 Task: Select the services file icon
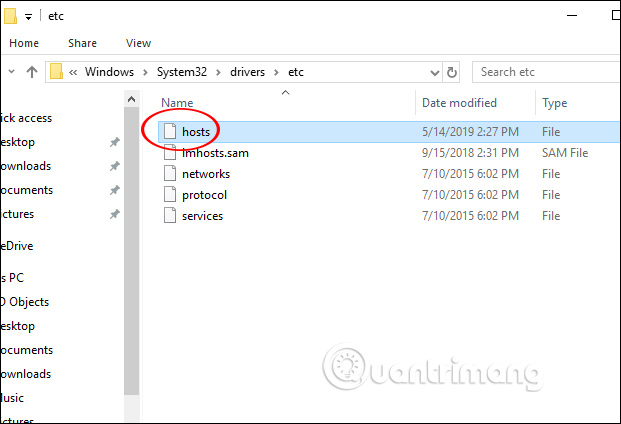169,216
